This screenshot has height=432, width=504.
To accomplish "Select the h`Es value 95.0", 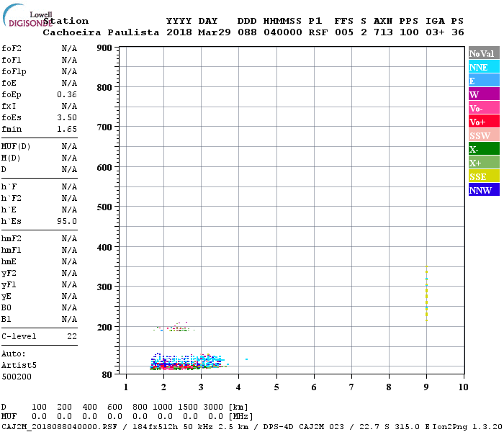I will click(67, 222).
